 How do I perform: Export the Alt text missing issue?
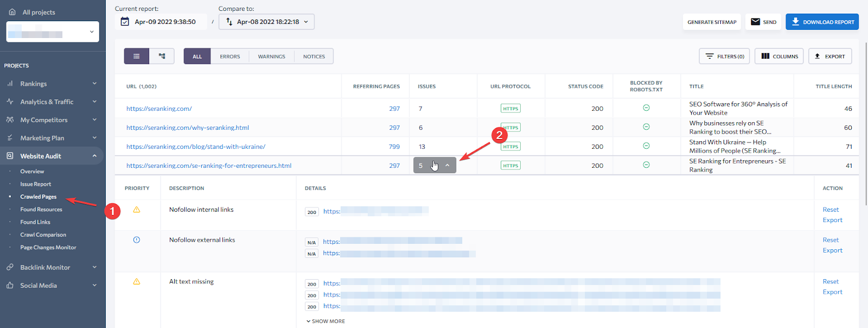click(833, 292)
